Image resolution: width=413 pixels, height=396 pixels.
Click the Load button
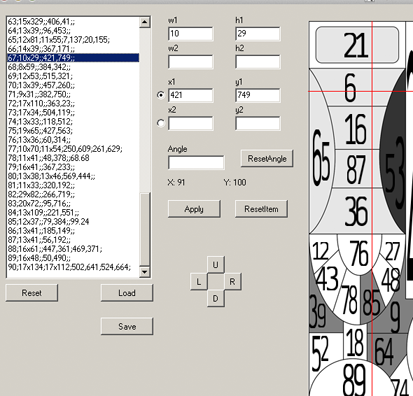127,293
